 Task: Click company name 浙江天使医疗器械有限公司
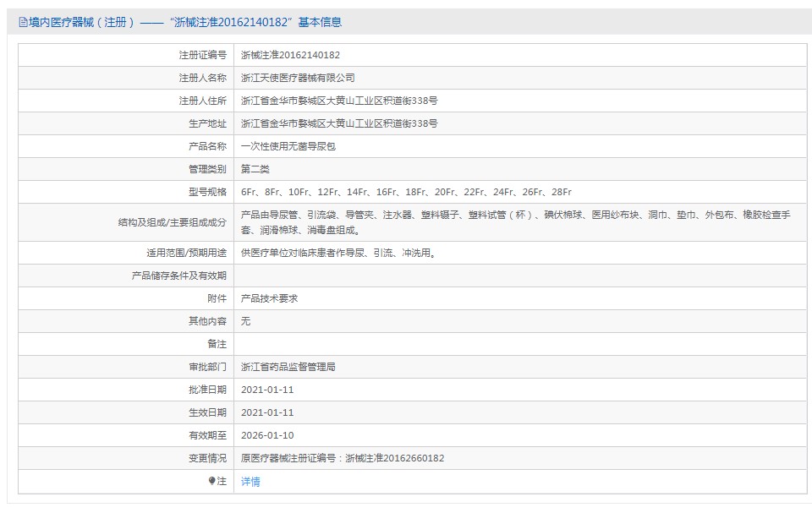pos(298,78)
